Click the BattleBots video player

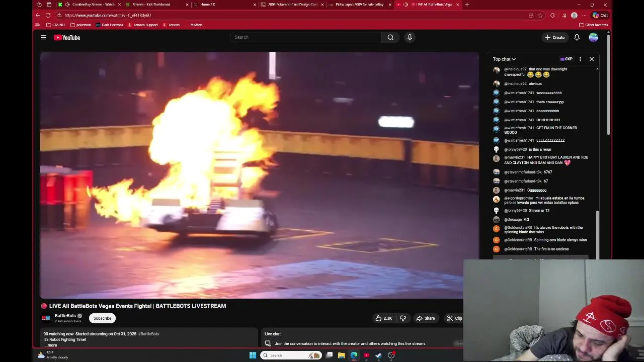pyautogui.click(x=259, y=175)
